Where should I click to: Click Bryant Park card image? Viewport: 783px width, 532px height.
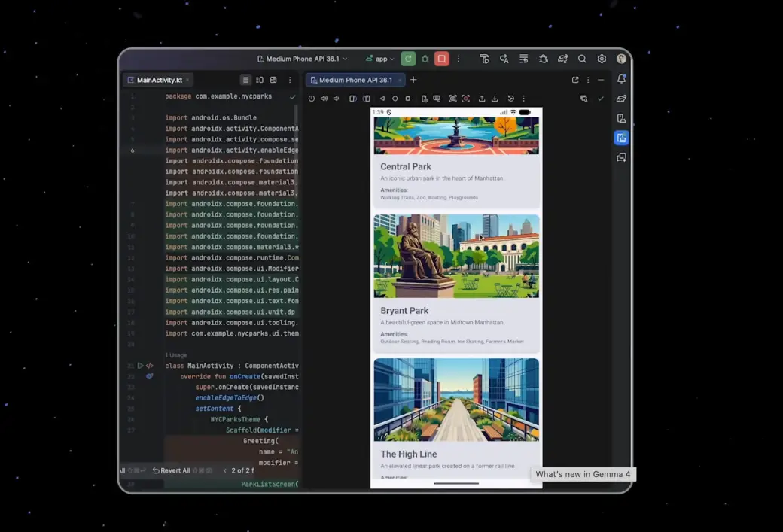[456, 257]
